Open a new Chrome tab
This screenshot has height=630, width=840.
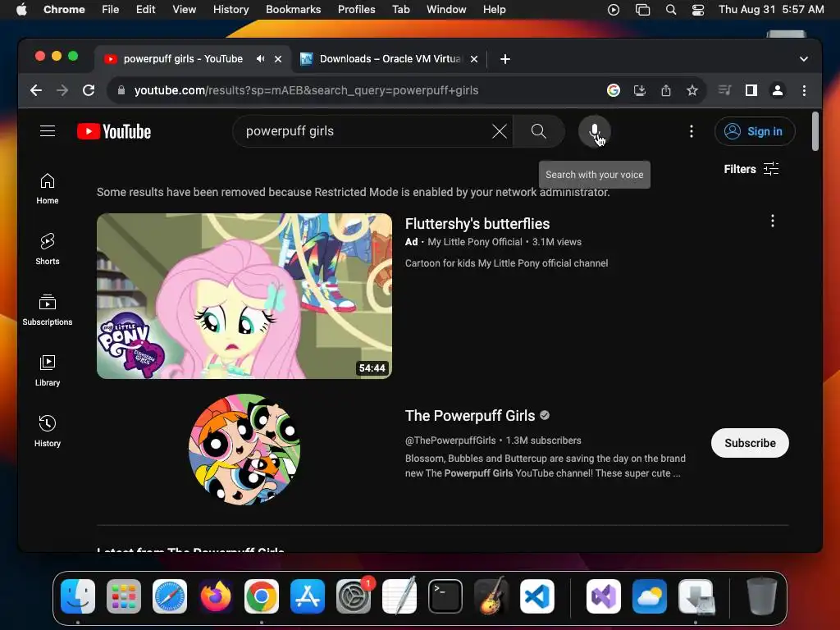pos(504,59)
